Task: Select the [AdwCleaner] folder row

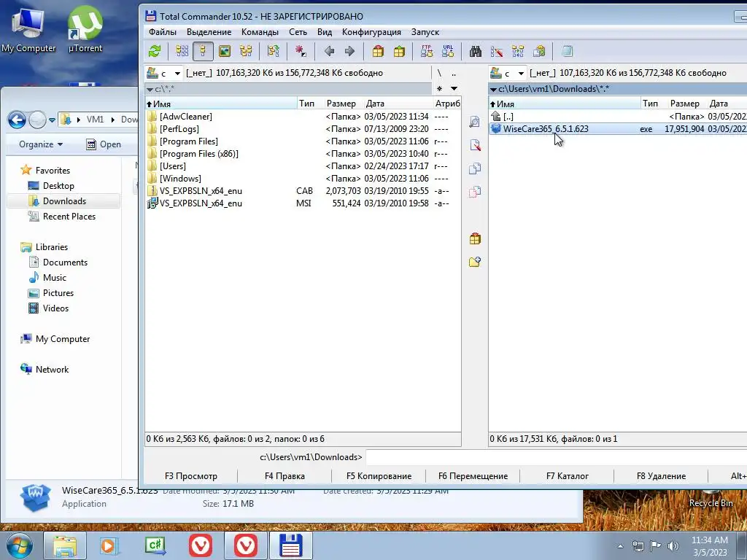Action: click(303, 117)
